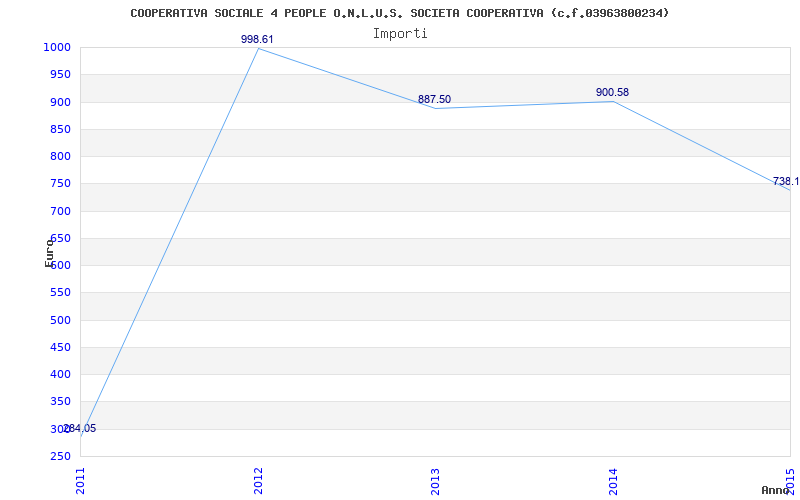800x500 pixels.
Task: Click the line's 2014 data point
Action: [x=613, y=101]
